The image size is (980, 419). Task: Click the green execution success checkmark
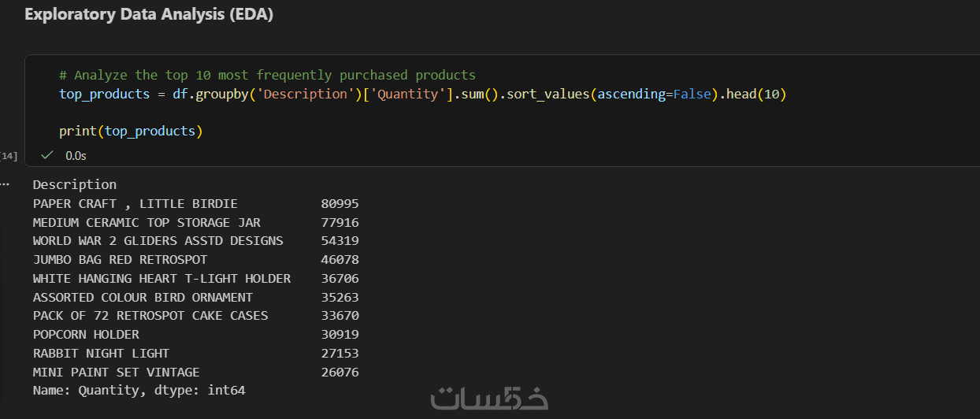tap(46, 155)
